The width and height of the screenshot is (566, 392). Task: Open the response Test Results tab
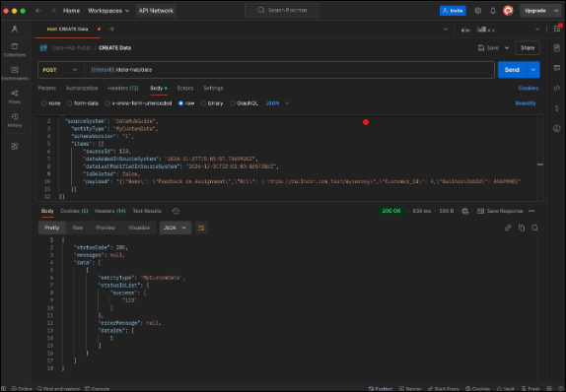147,211
